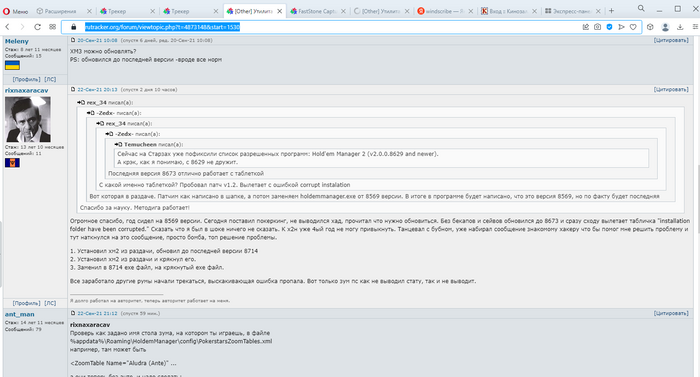
Task: Open rixnaxaracav's user name link
Action: click(26, 90)
